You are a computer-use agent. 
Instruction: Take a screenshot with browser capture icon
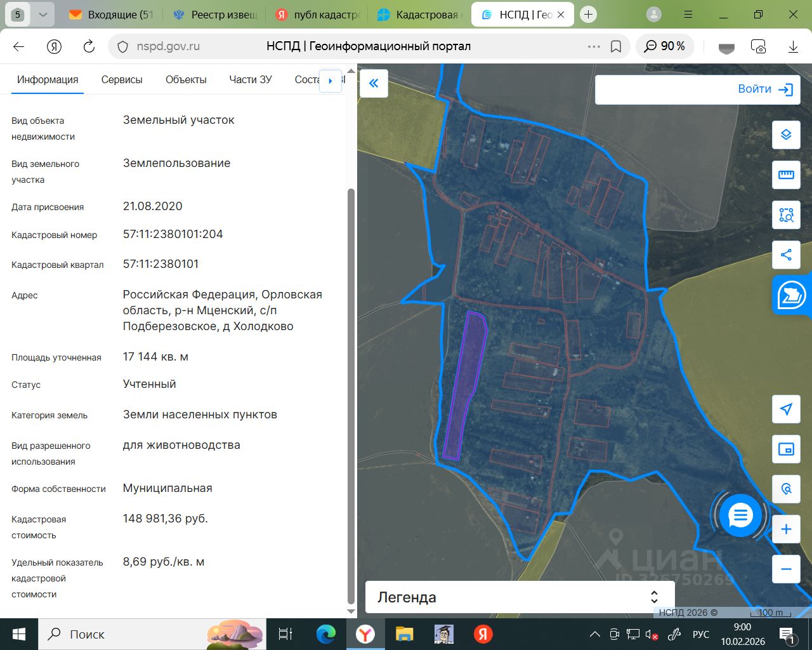(x=758, y=46)
